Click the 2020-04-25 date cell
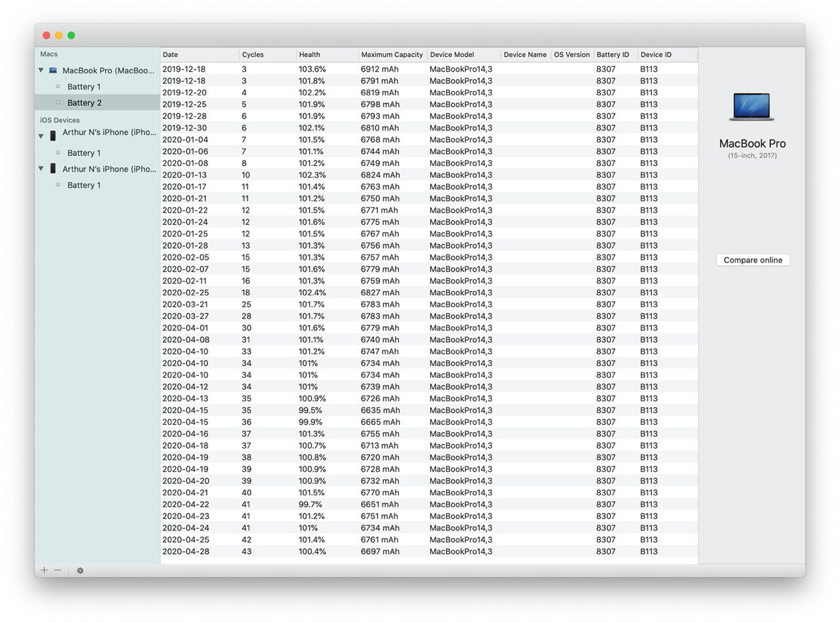 184,540
